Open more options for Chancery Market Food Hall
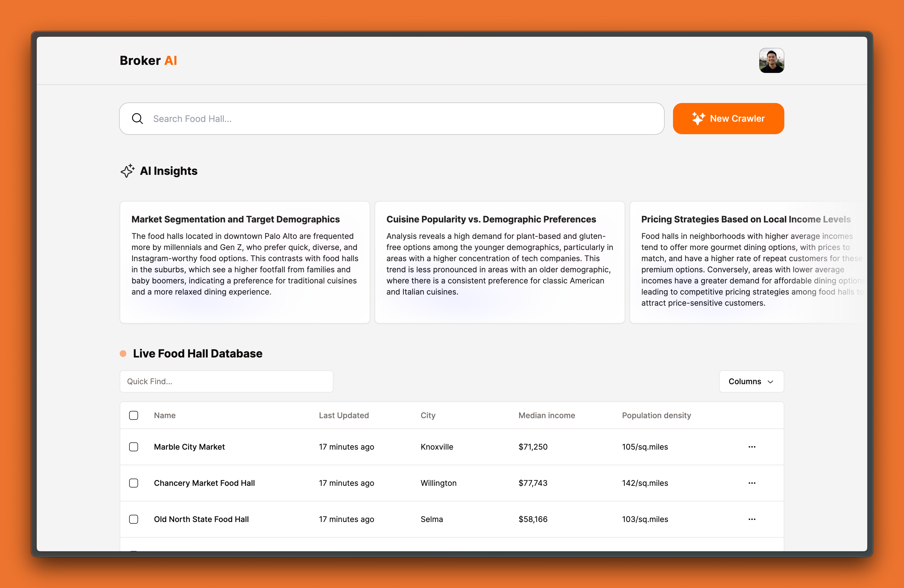Image resolution: width=904 pixels, height=588 pixels. (752, 483)
